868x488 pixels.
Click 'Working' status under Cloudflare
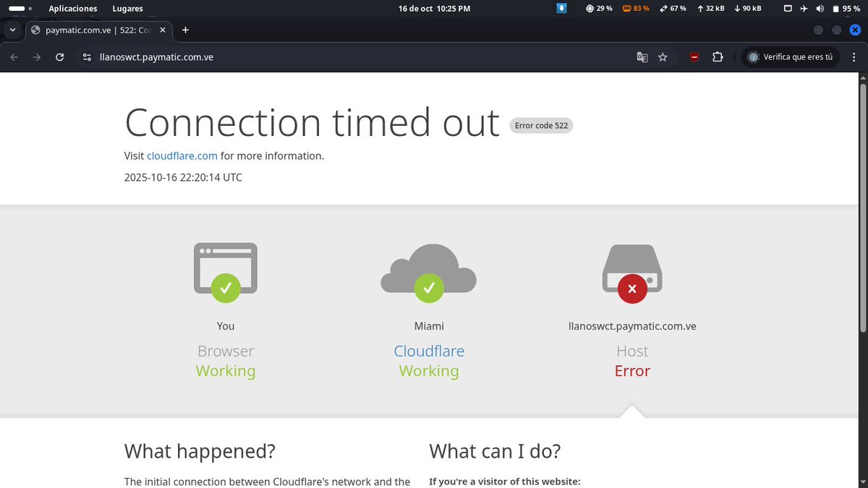pos(429,371)
